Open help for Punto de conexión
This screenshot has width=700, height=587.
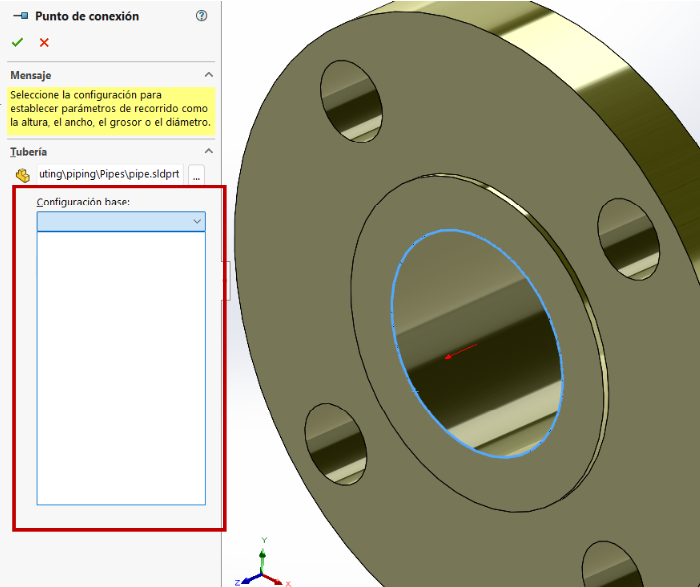click(201, 16)
